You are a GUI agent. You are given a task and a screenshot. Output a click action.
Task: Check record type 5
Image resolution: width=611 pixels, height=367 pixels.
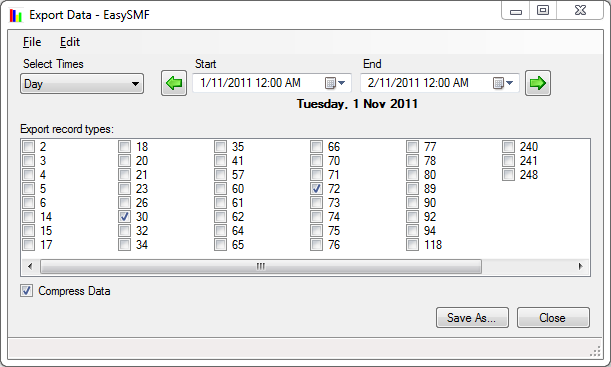click(28, 189)
